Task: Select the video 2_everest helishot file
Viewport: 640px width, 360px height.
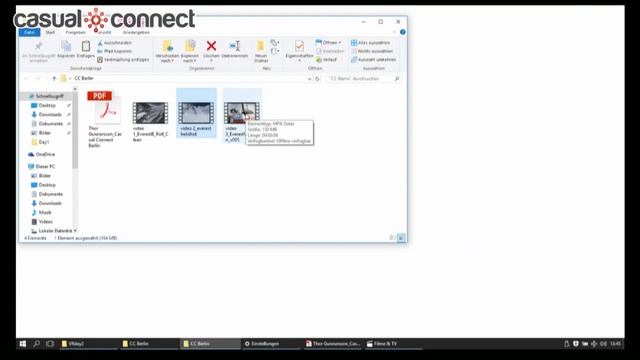Action: pos(196,113)
